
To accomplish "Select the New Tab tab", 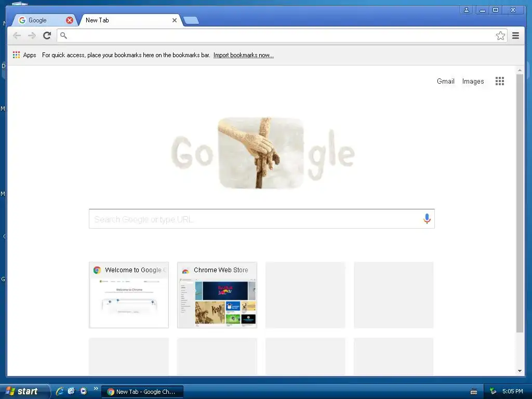I will coord(130,20).
